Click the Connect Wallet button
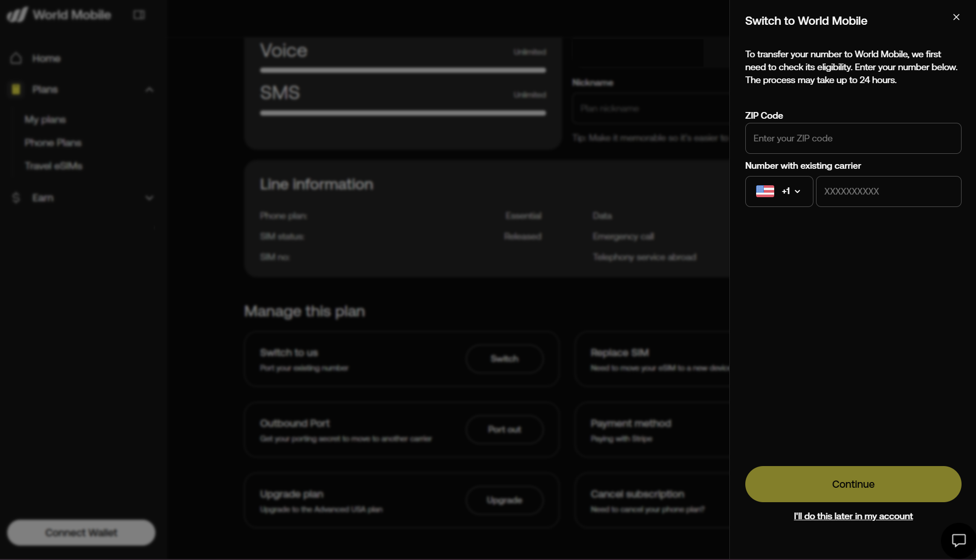This screenshot has width=976, height=560. click(81, 533)
